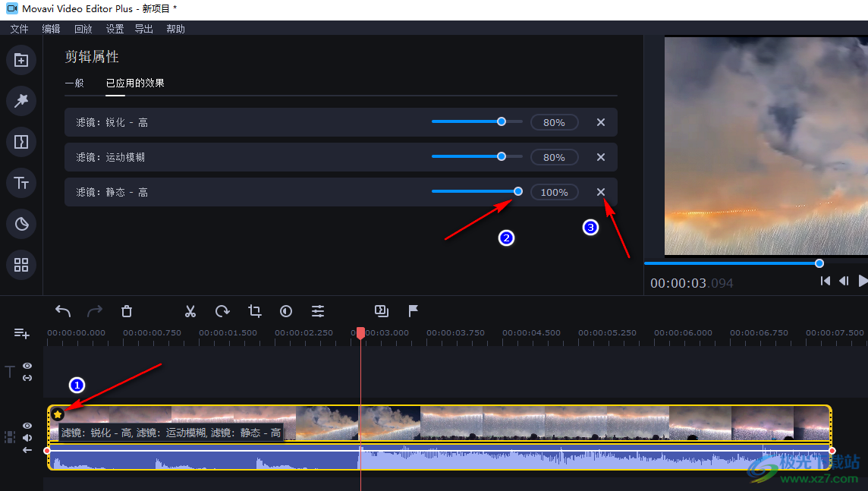Open the 编辑 menu
The height and width of the screenshot is (491, 868).
pyautogui.click(x=51, y=29)
